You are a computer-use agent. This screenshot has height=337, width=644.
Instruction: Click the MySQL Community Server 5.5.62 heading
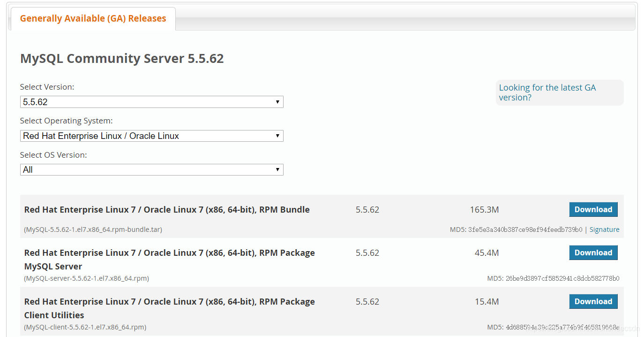coord(122,59)
